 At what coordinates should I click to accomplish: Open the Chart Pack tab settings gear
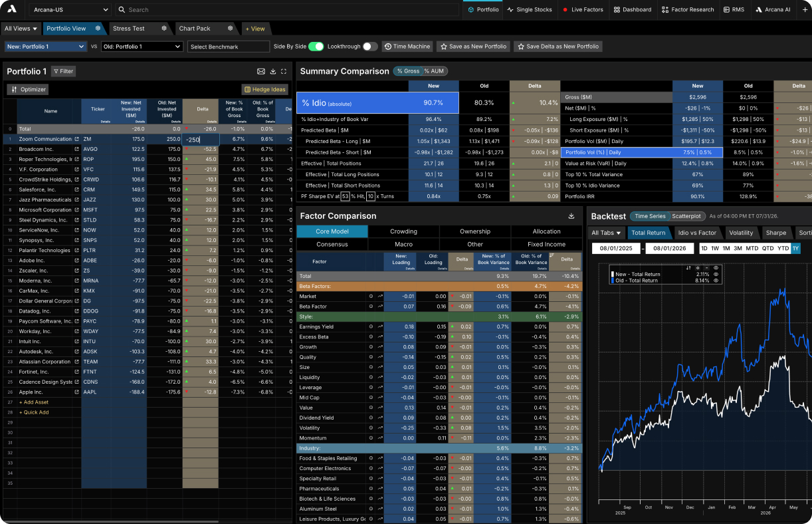click(x=231, y=29)
